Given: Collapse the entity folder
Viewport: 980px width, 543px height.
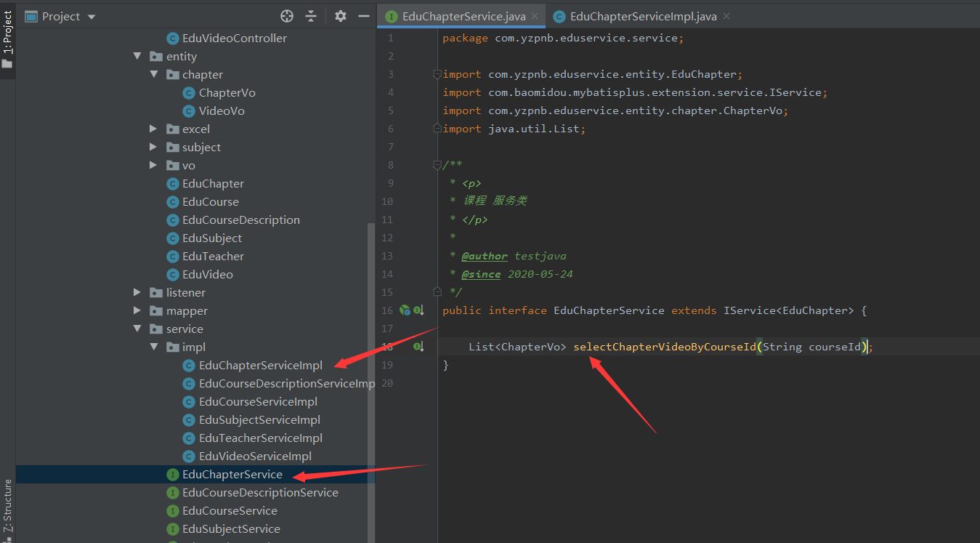Looking at the screenshot, I should [x=137, y=56].
